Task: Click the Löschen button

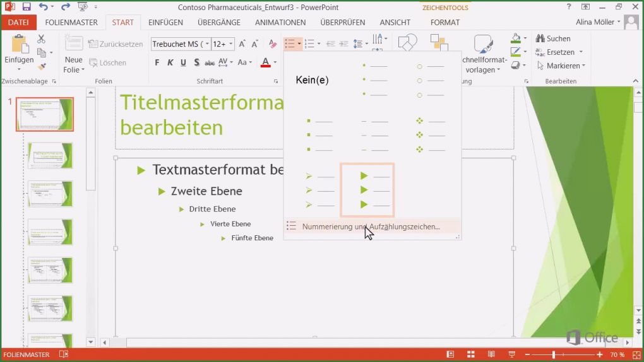Action: pos(107,63)
